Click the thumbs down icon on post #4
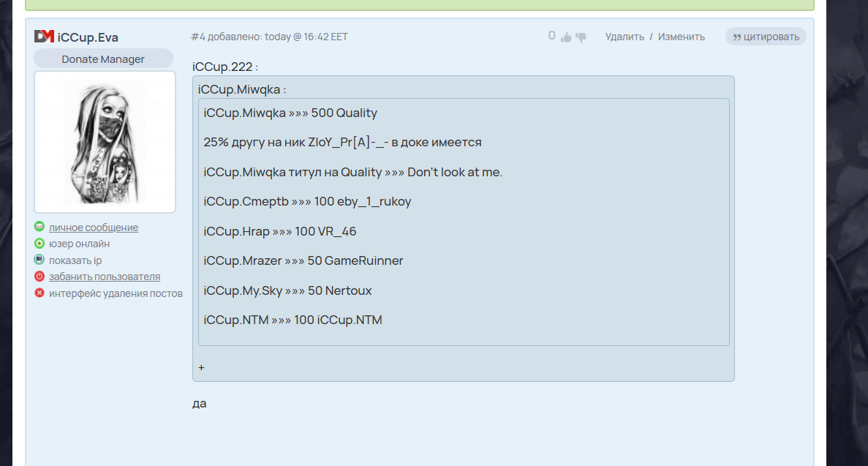The height and width of the screenshot is (466, 868). pos(581,37)
